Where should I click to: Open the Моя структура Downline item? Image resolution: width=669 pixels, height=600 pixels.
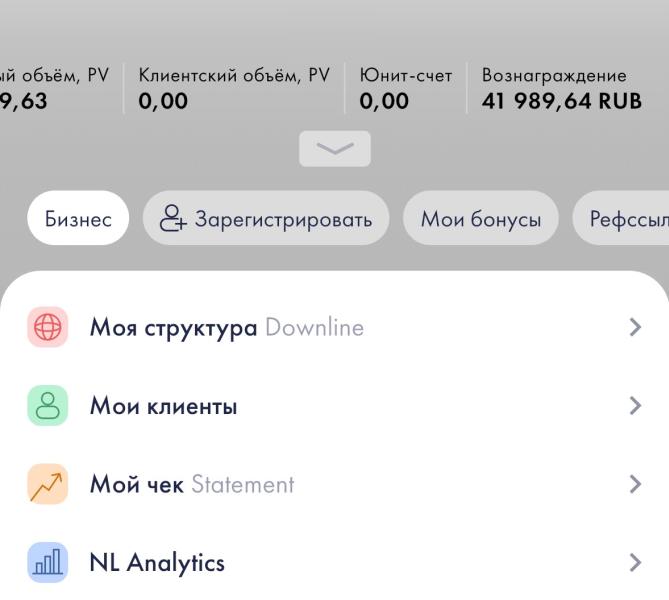point(226,327)
